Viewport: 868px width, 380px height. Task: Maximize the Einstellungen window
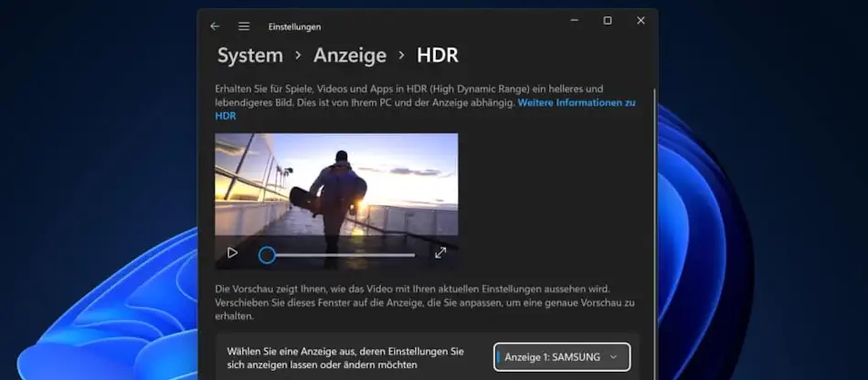[608, 21]
